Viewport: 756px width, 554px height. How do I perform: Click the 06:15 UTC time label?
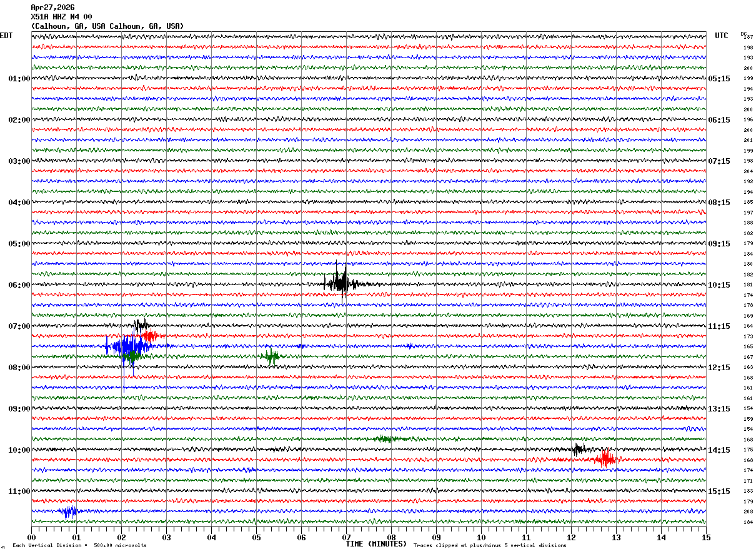[719, 120]
